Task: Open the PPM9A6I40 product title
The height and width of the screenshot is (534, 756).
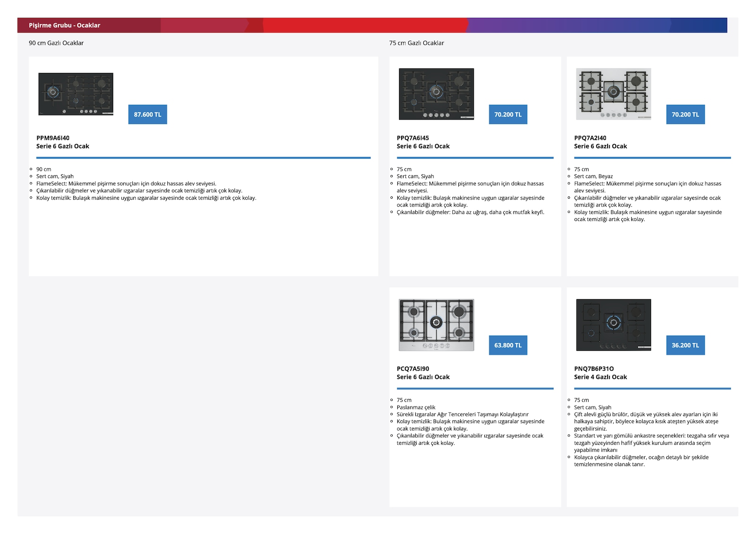Action: pyautogui.click(x=63, y=142)
